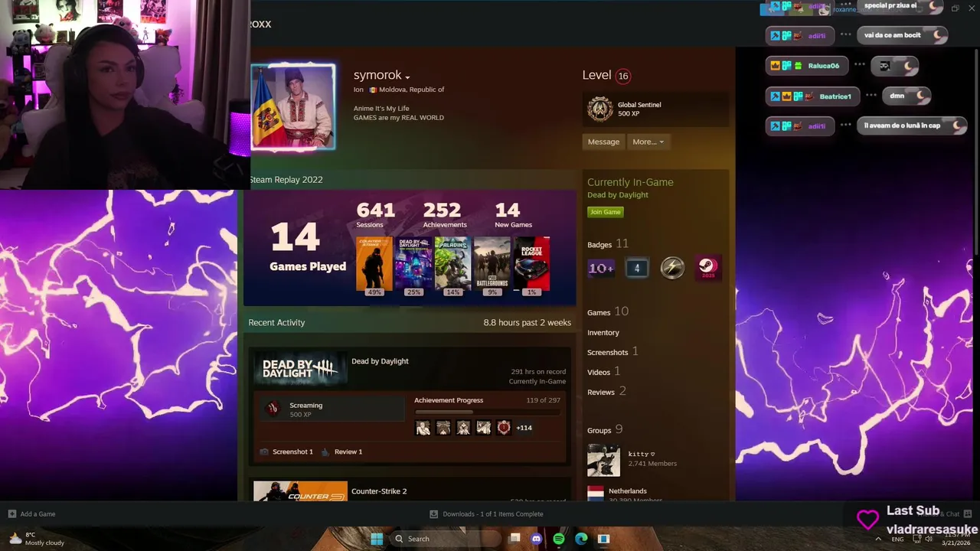Open the Badges 11 link
Screen dimensions: 980x551
pos(608,244)
